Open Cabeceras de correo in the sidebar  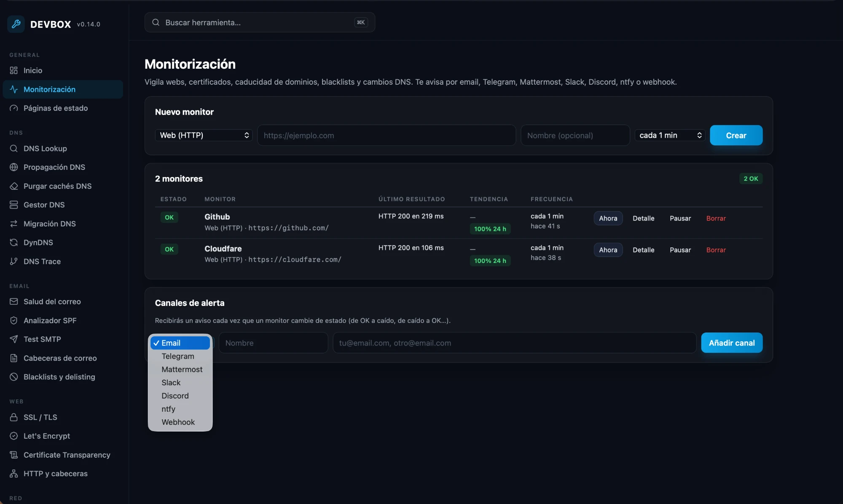tap(63, 358)
